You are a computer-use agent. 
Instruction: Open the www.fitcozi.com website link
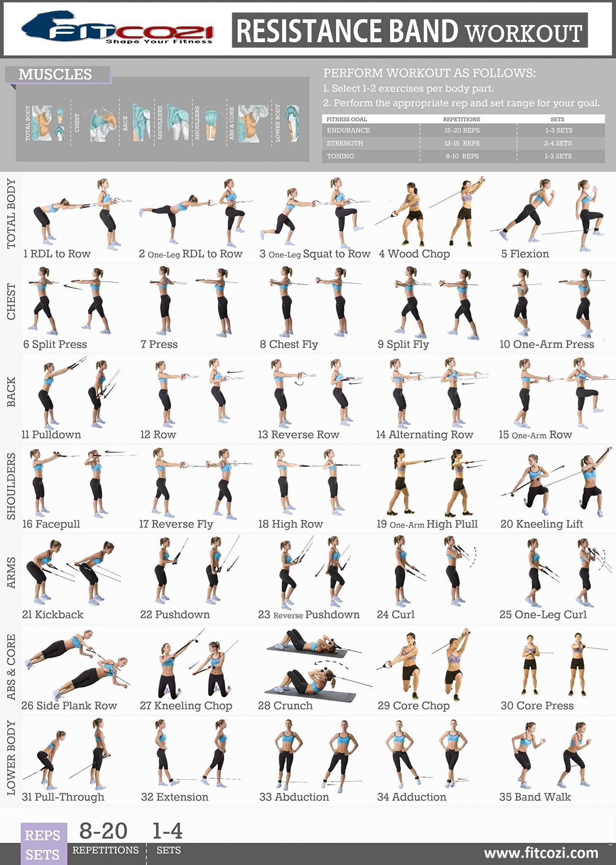click(541, 853)
